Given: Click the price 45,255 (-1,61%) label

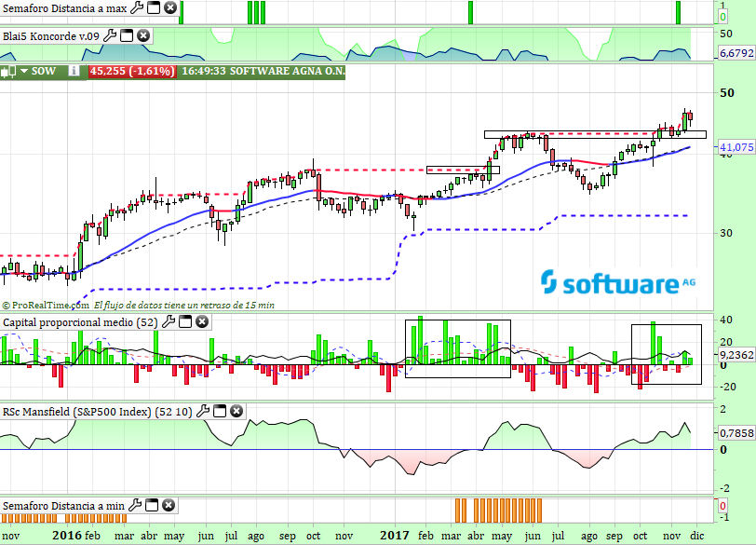Looking at the screenshot, I should click(x=131, y=71).
